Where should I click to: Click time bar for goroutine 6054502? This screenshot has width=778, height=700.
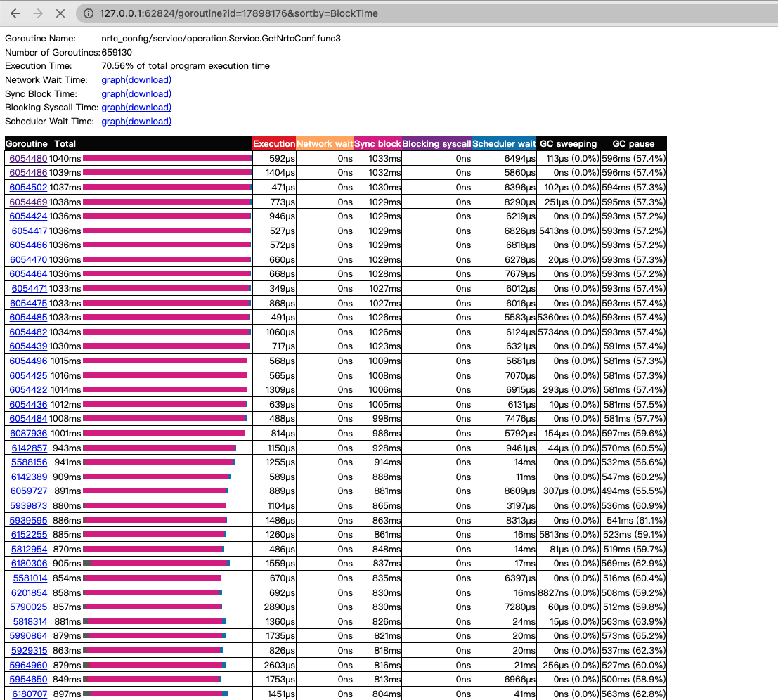[x=167, y=188]
